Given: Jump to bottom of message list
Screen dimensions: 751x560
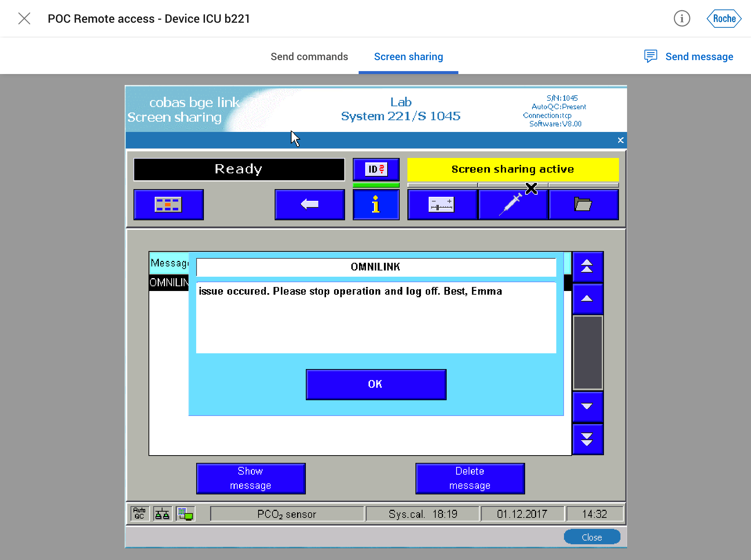Looking at the screenshot, I should (587, 439).
